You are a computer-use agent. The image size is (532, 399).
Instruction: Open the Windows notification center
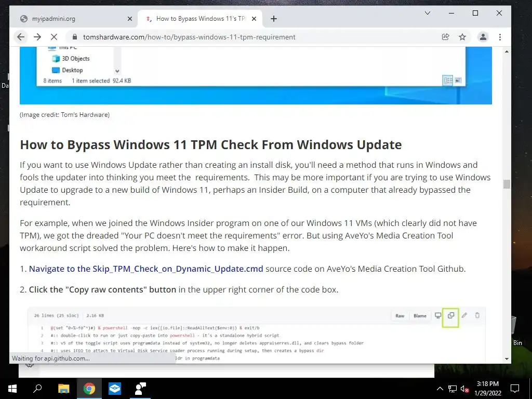(x=515, y=389)
